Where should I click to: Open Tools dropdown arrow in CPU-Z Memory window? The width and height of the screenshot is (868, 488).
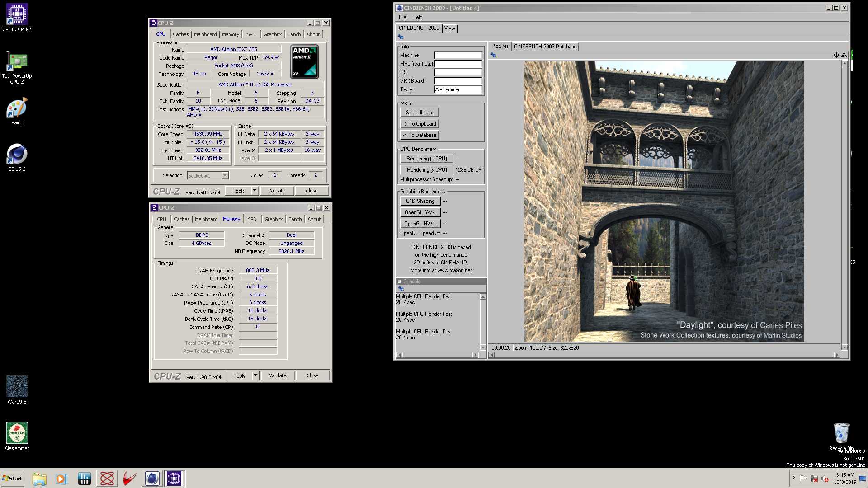tap(255, 375)
